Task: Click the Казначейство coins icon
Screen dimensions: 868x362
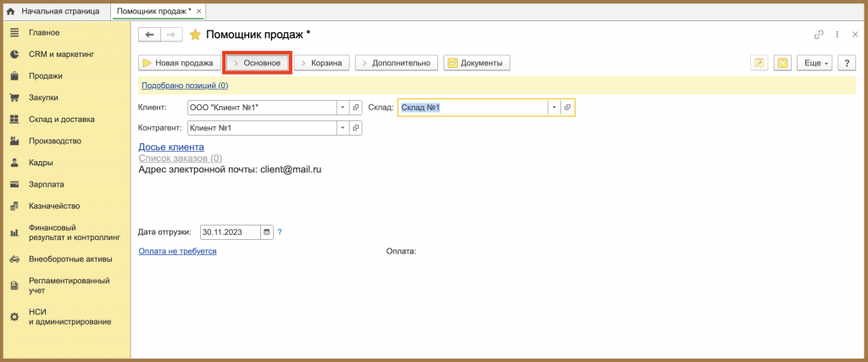Action: pyautogui.click(x=14, y=206)
